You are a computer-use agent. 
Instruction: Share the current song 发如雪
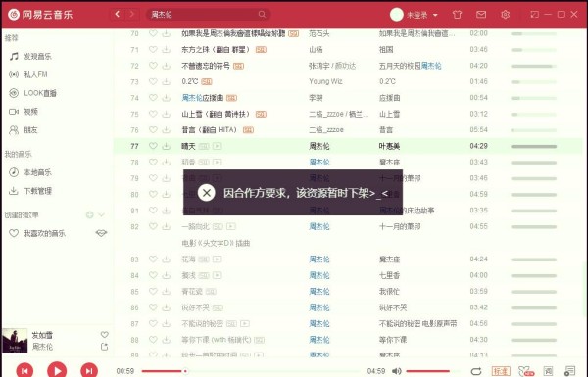(104, 347)
